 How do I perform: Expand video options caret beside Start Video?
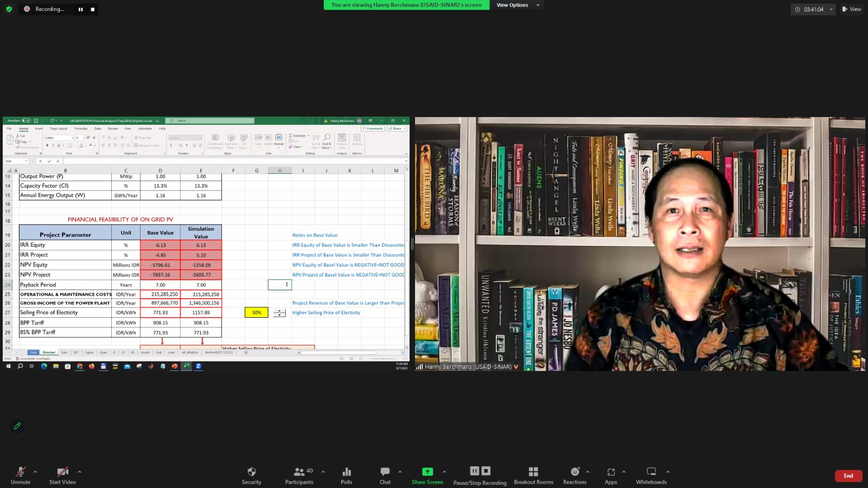79,472
